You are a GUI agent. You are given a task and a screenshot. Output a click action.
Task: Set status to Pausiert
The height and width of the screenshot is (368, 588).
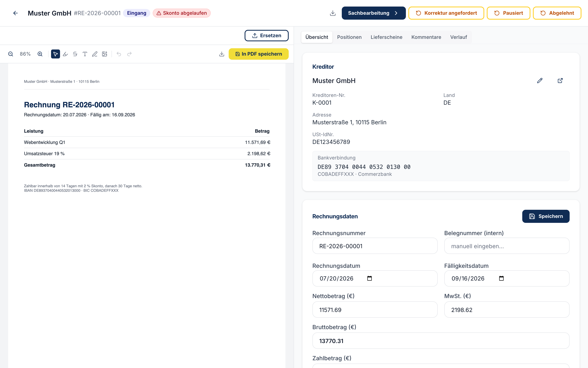pos(508,13)
